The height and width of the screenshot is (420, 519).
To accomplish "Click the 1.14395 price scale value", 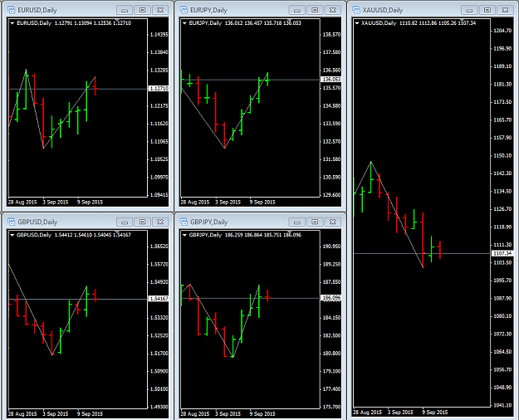I will pyautogui.click(x=159, y=34).
